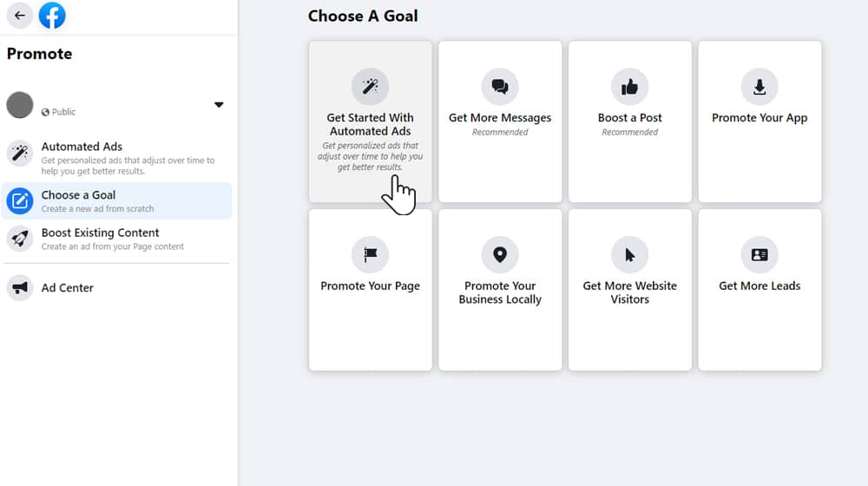Viewport: 868px width, 486px height.
Task: Open Ad Center menu item
Action: [117, 288]
